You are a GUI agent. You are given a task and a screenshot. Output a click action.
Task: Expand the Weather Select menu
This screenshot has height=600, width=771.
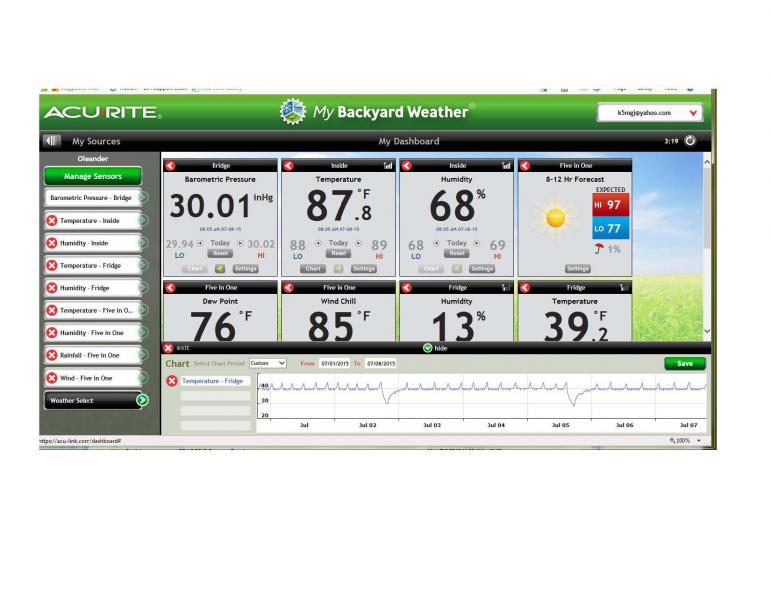pyautogui.click(x=141, y=400)
